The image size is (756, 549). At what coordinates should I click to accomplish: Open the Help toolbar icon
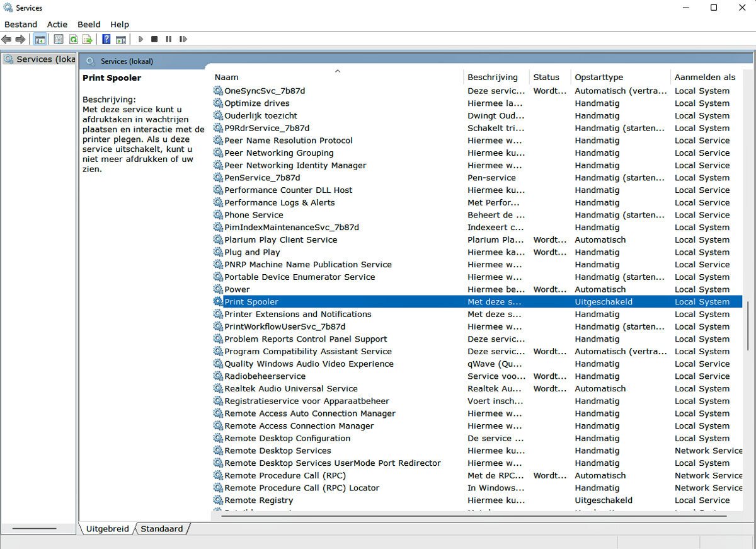(x=106, y=39)
